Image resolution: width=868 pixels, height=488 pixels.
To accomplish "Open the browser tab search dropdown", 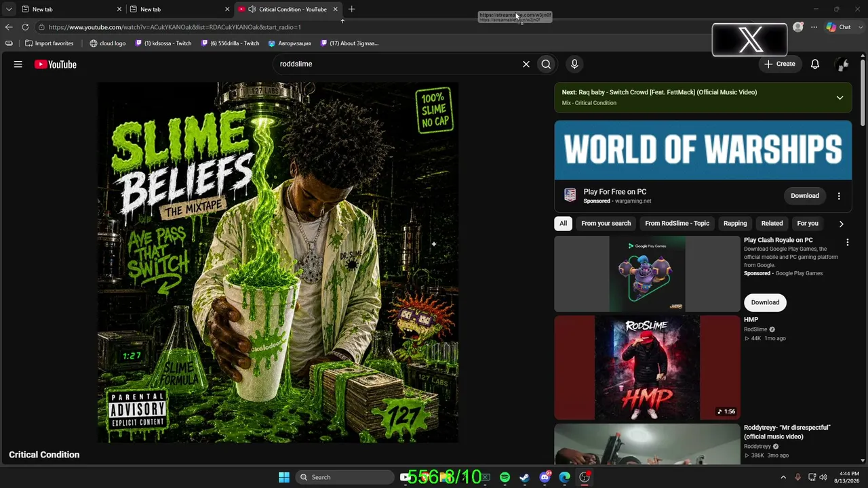I will (9, 9).
